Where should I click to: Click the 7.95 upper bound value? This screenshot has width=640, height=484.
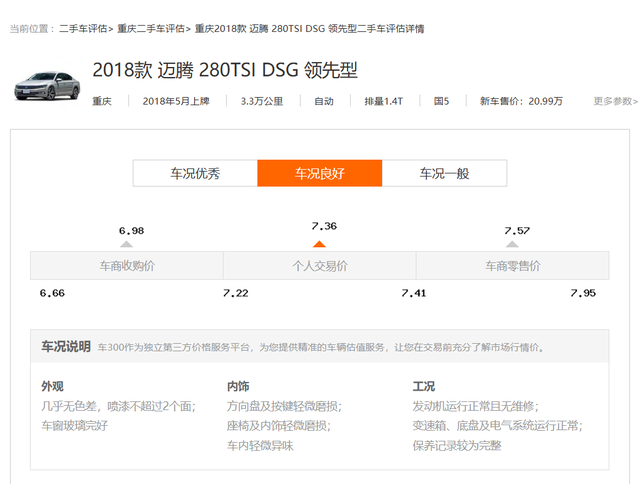[x=583, y=293]
